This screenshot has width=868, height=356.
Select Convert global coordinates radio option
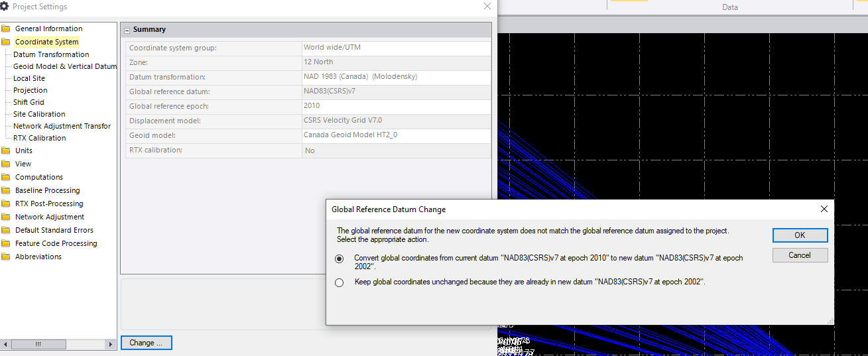[x=340, y=259]
